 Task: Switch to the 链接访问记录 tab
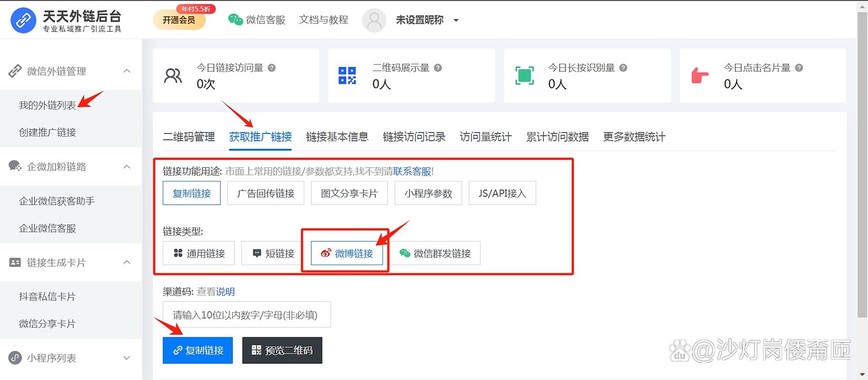[414, 137]
